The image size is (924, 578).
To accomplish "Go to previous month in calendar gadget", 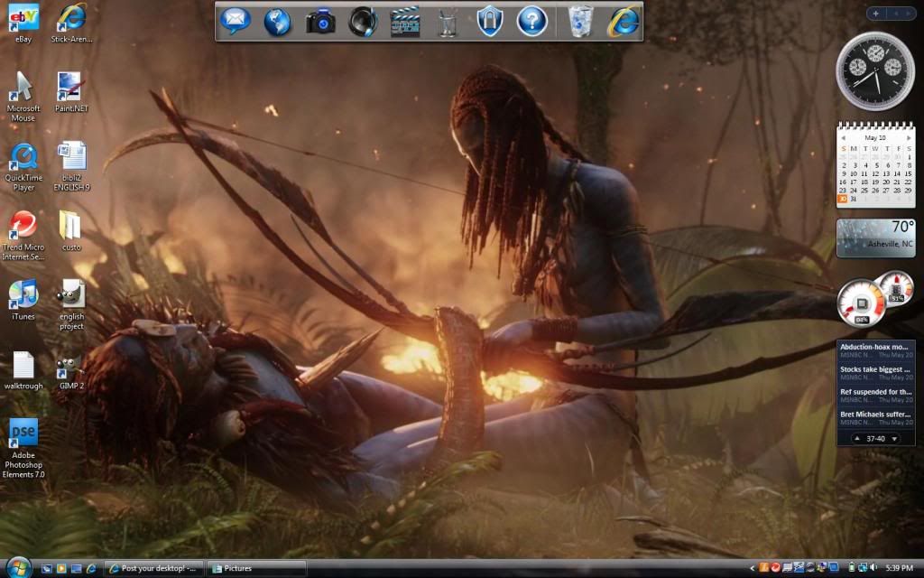I will click(844, 137).
